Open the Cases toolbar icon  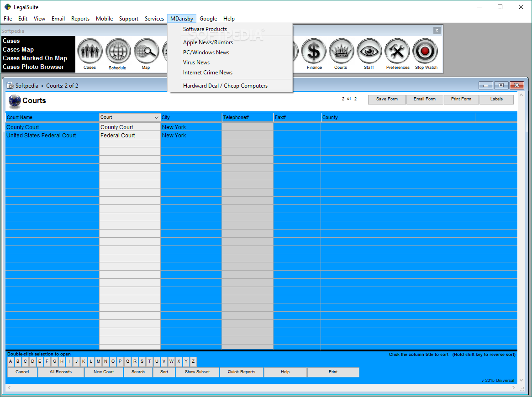90,51
